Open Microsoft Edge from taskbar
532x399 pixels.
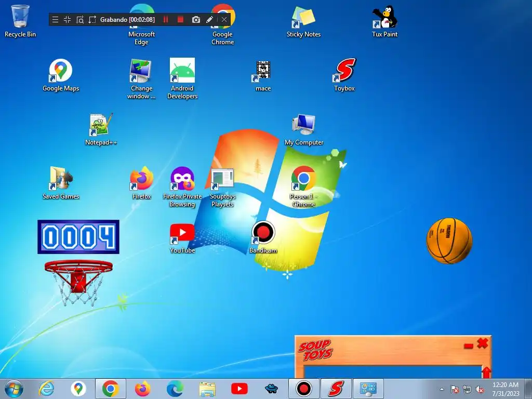(175, 389)
